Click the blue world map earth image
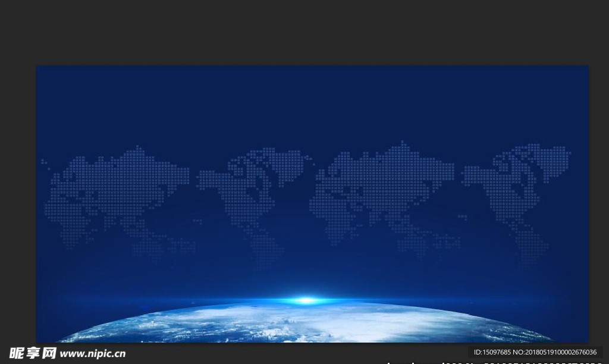This screenshot has height=364, width=609. 312,204
